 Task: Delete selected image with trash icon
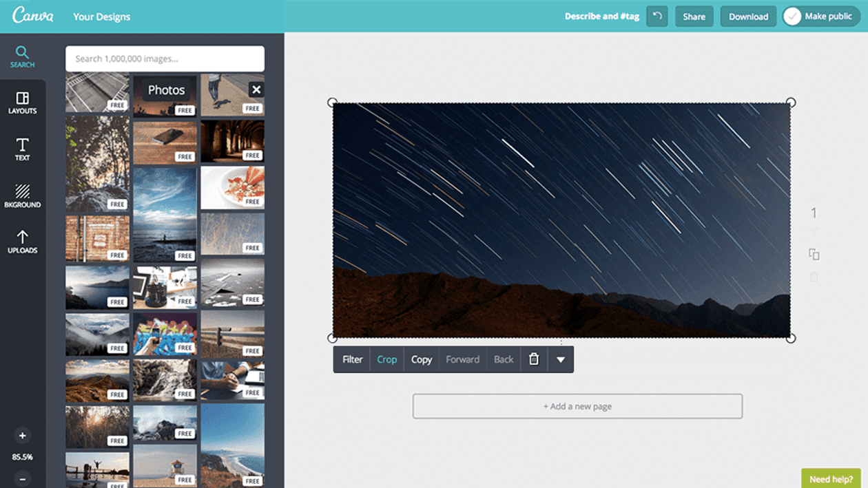point(534,359)
